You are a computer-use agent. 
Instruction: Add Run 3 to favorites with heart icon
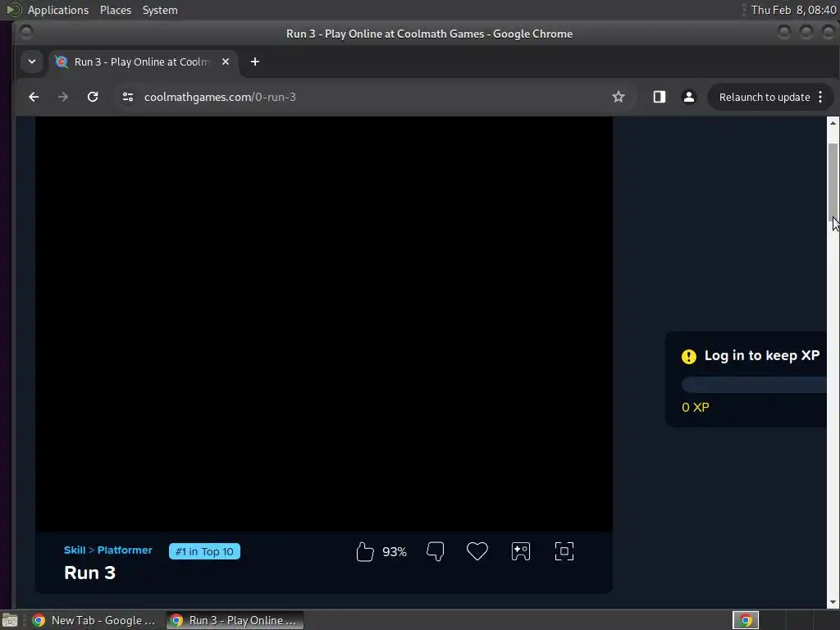point(477,551)
